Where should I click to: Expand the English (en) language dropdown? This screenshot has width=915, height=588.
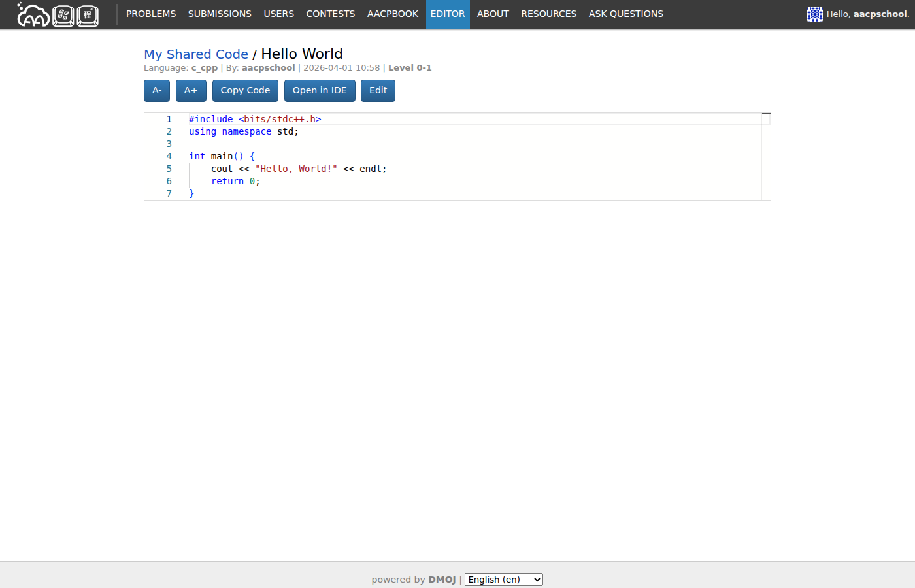click(503, 580)
